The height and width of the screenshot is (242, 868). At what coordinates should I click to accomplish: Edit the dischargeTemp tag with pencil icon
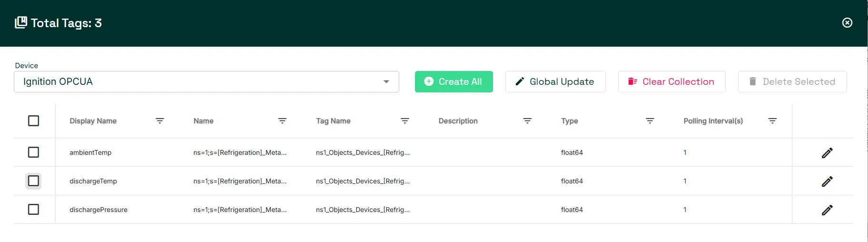coord(827,181)
